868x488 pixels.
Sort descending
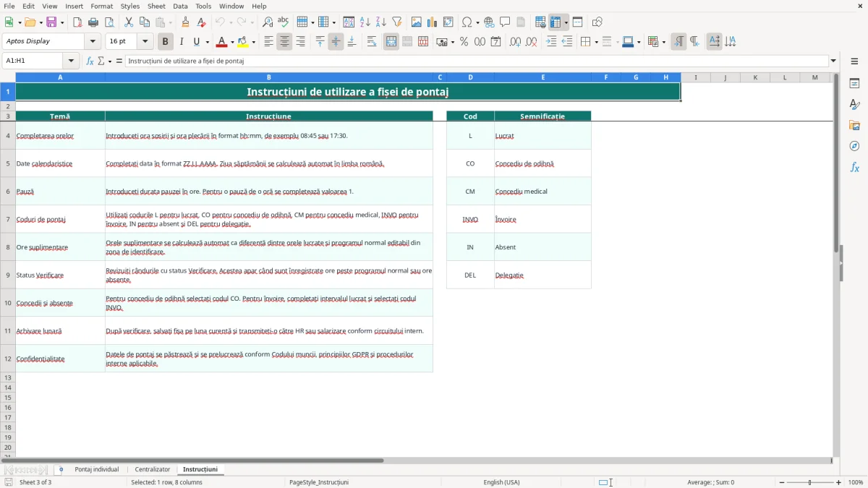click(381, 22)
